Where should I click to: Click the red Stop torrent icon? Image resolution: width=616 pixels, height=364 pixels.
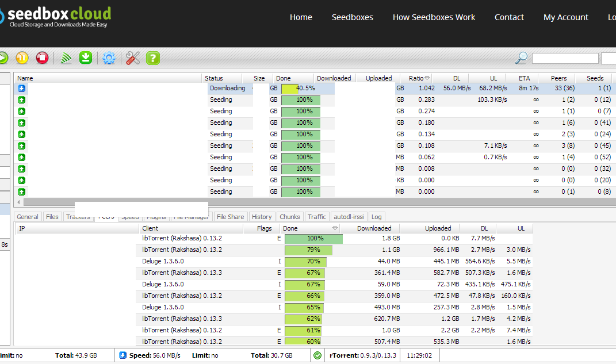(x=42, y=58)
